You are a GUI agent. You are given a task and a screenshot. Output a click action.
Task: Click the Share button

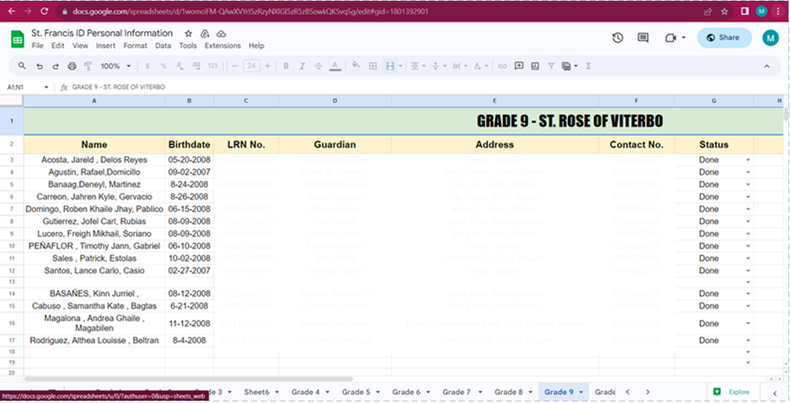(x=724, y=38)
